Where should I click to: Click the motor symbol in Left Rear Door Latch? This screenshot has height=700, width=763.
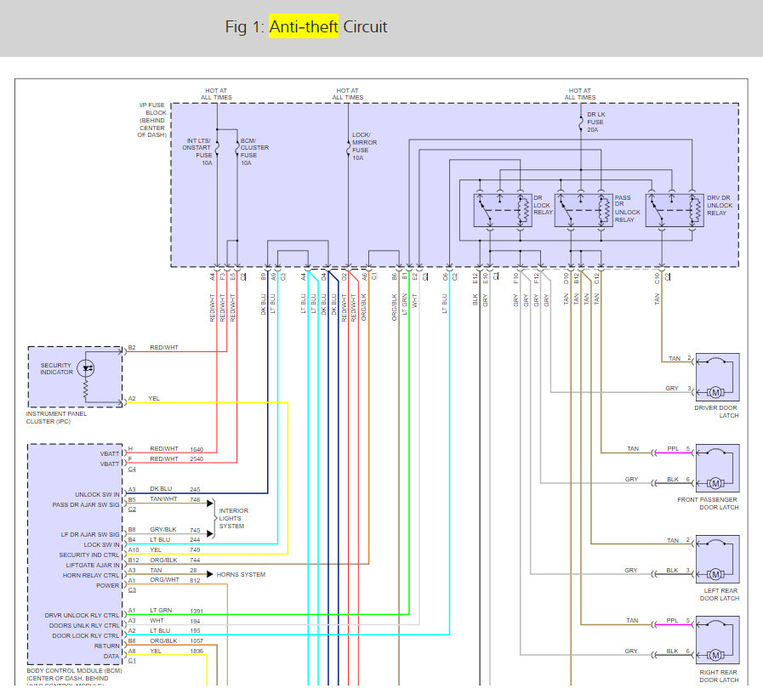click(715, 574)
